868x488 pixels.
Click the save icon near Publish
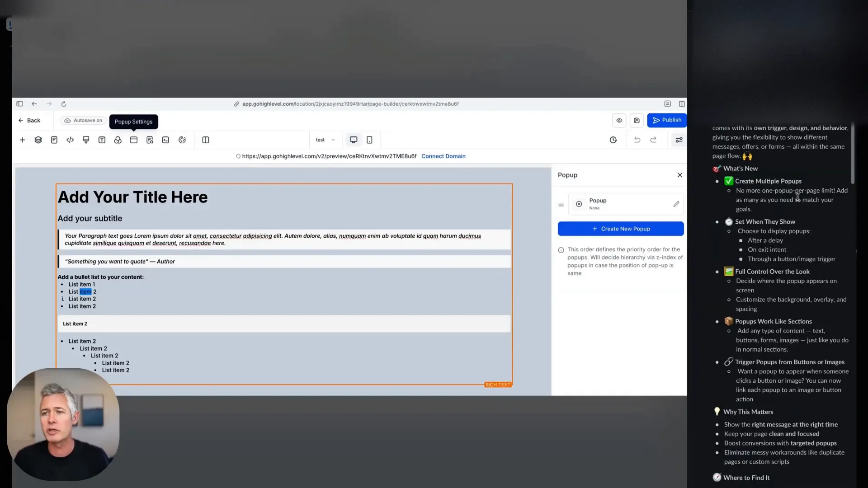tap(637, 120)
